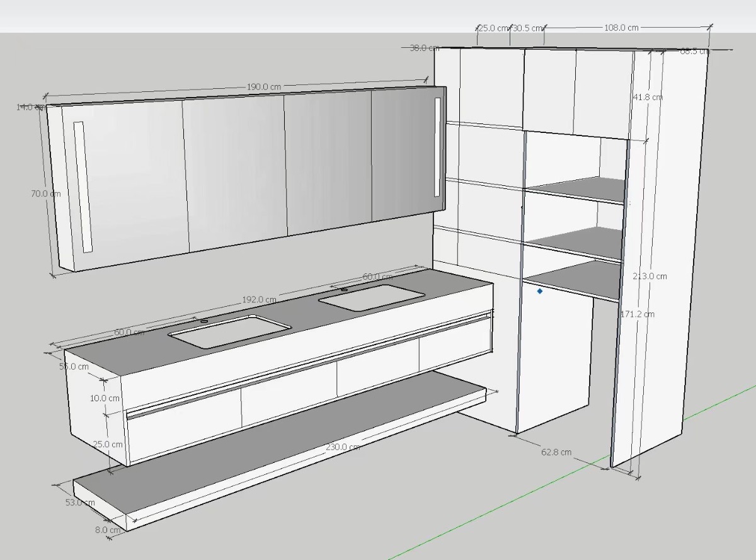Select the 30.5 cm top dimension label
756x560 pixels.
coord(527,28)
